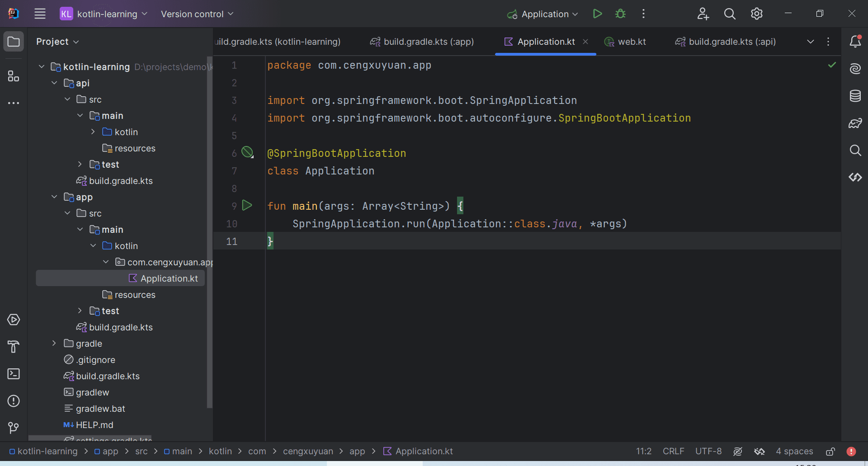Open editor tab options menu
Image resolution: width=868 pixels, height=466 pixels.
point(828,42)
